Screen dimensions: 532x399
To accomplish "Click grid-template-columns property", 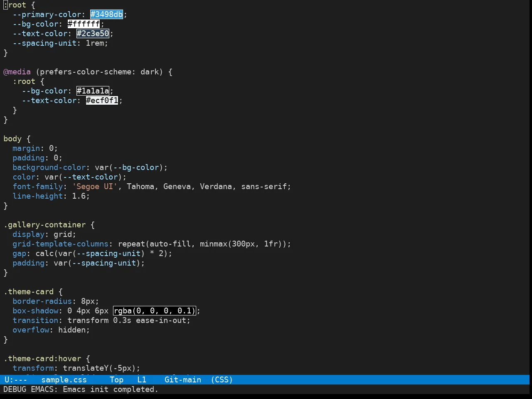I will [61, 244].
